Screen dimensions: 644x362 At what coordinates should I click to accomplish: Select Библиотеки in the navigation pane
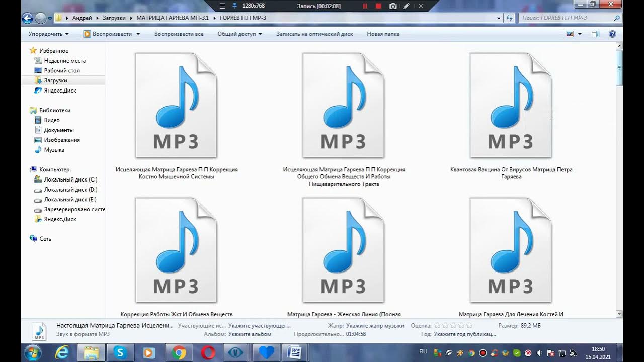[x=54, y=110]
